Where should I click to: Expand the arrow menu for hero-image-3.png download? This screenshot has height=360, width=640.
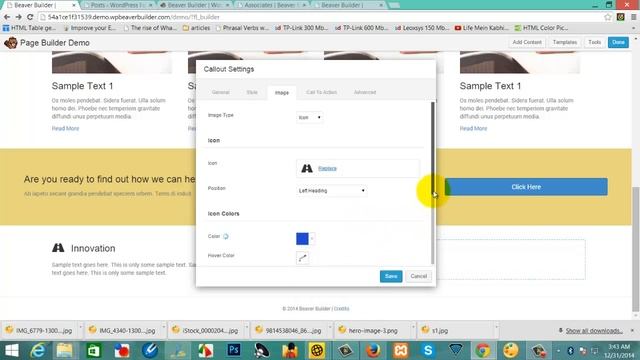click(x=413, y=328)
